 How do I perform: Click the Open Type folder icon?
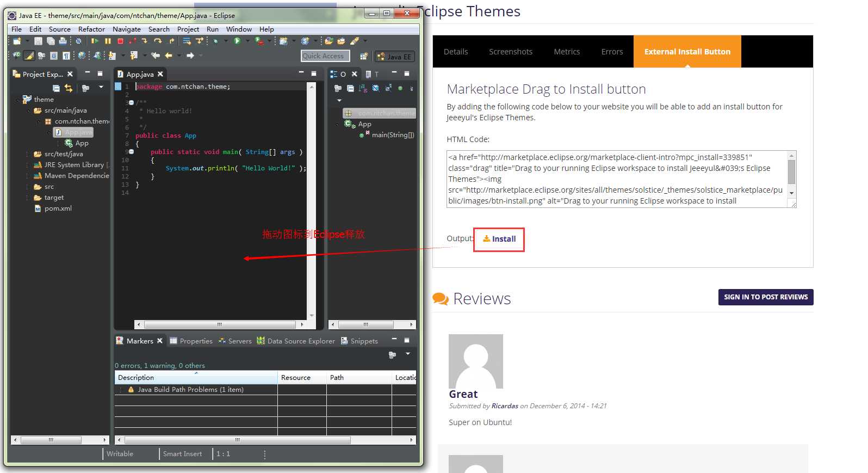[x=329, y=41]
